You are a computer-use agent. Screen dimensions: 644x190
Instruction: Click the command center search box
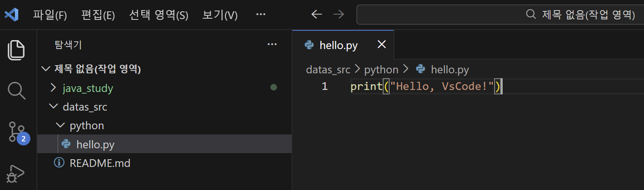point(500,15)
